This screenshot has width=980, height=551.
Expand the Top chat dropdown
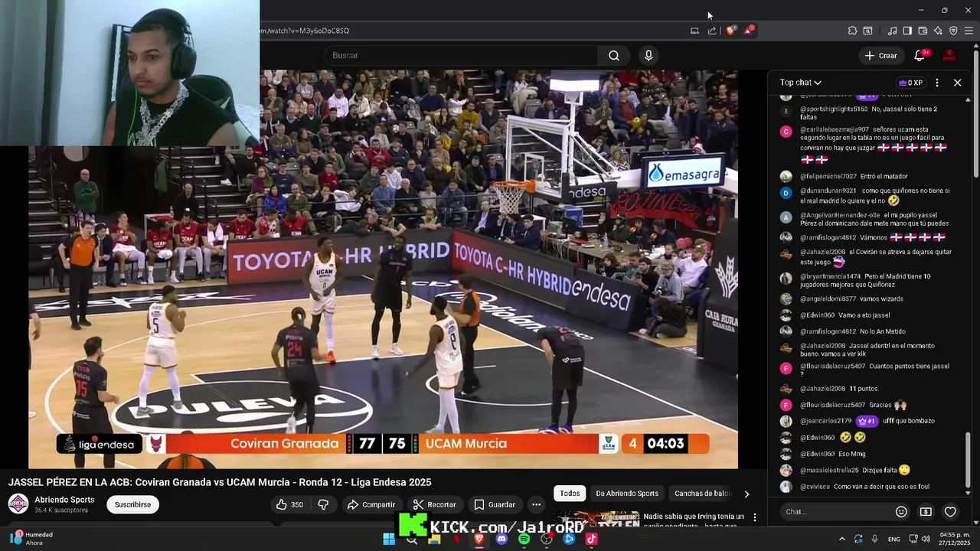click(x=801, y=83)
